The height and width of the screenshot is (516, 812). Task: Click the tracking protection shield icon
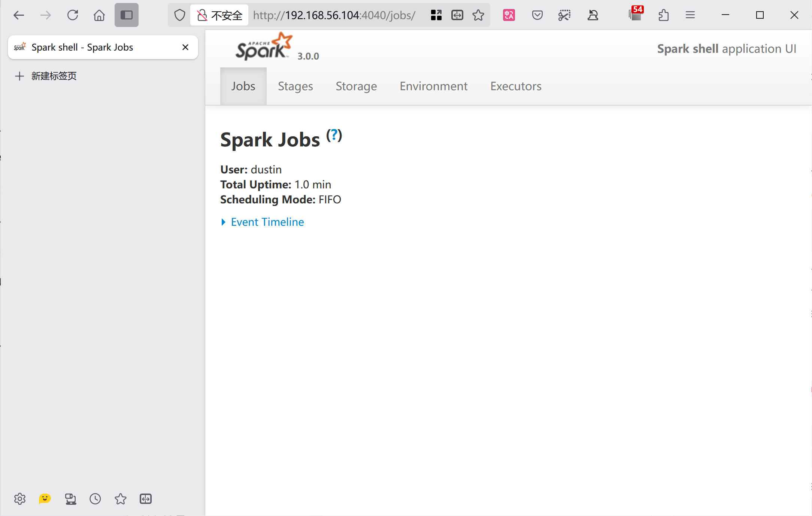click(x=180, y=15)
